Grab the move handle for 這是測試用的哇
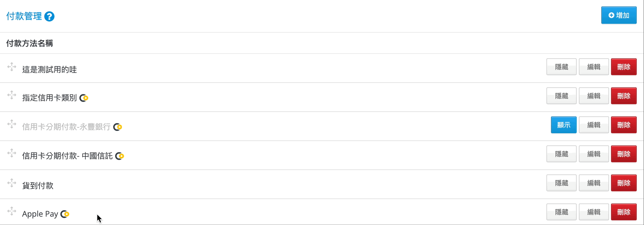Image resolution: width=644 pixels, height=225 pixels. click(x=12, y=67)
